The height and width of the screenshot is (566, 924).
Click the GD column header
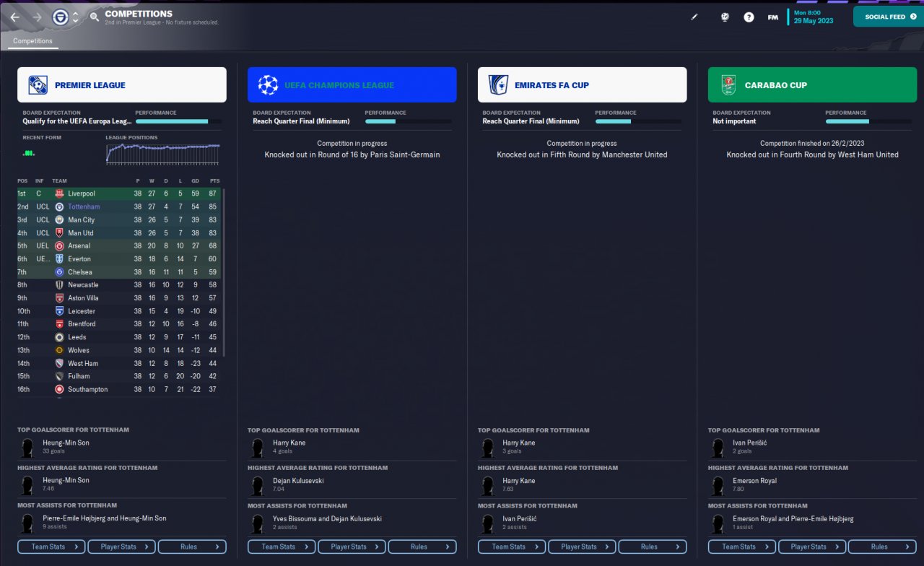point(196,180)
